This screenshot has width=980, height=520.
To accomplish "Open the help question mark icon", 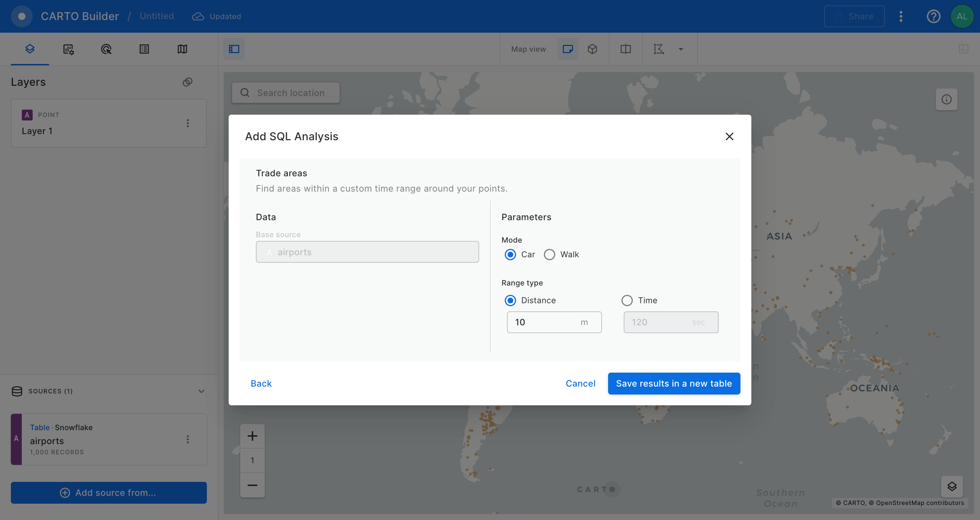I will (933, 16).
